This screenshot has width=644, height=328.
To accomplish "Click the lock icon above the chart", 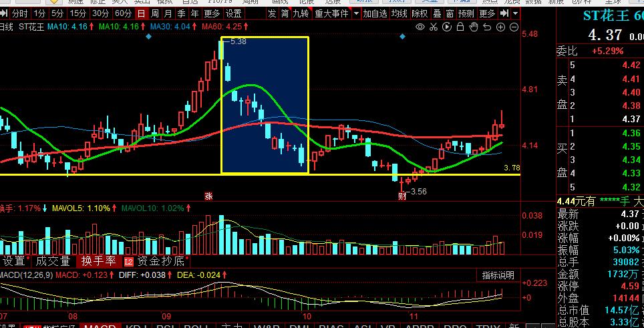I will point(460,27).
